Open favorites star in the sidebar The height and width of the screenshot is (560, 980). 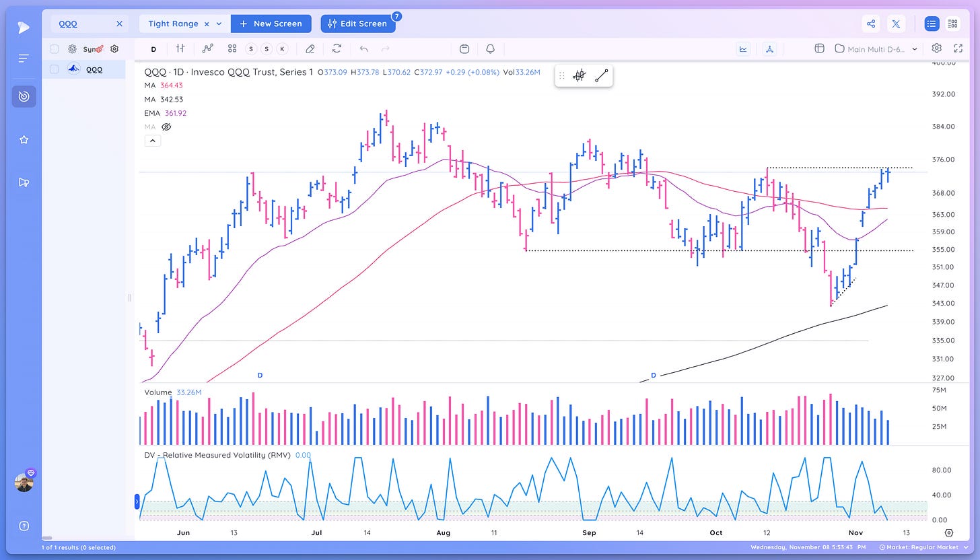[x=24, y=139]
